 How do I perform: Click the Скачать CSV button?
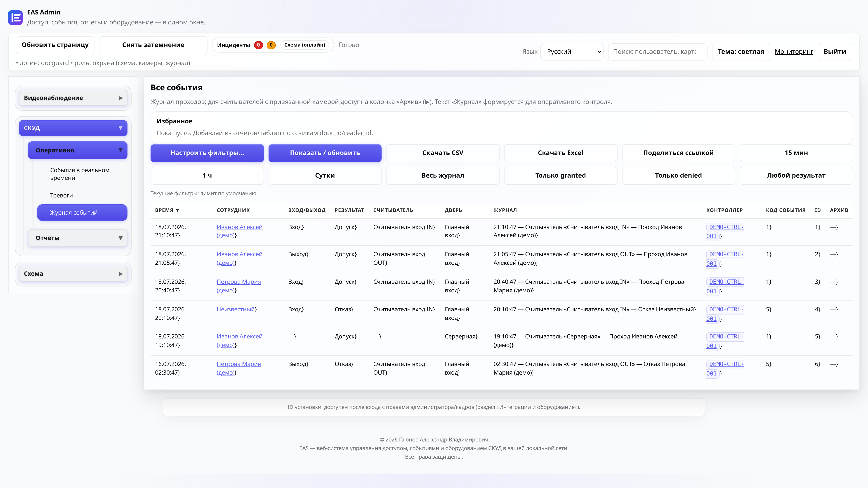click(442, 153)
